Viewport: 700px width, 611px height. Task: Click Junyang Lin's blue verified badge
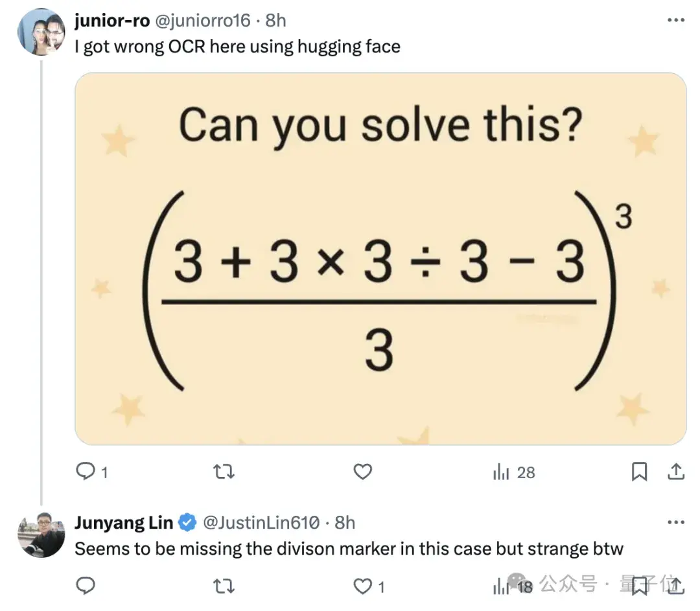point(188,522)
